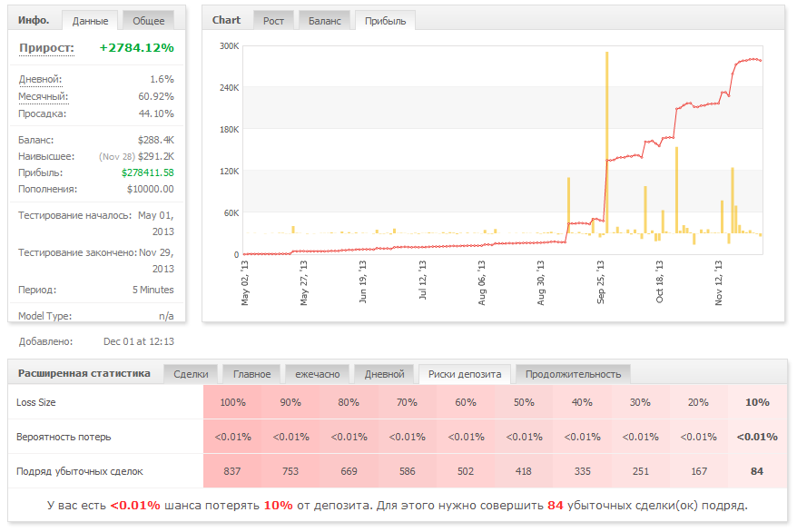Click the 100% loss size cell
The height and width of the screenshot is (532, 797).
coord(233,402)
